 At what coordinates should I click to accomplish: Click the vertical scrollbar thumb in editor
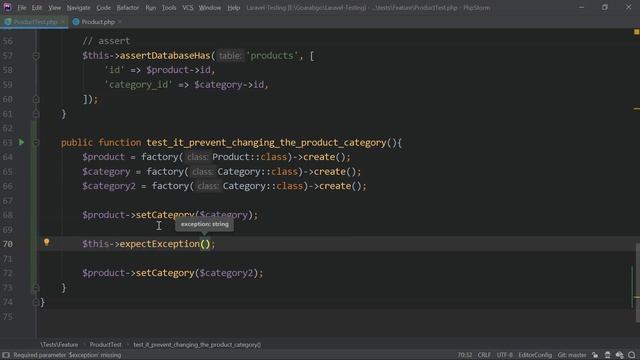pyautogui.click(x=637, y=282)
